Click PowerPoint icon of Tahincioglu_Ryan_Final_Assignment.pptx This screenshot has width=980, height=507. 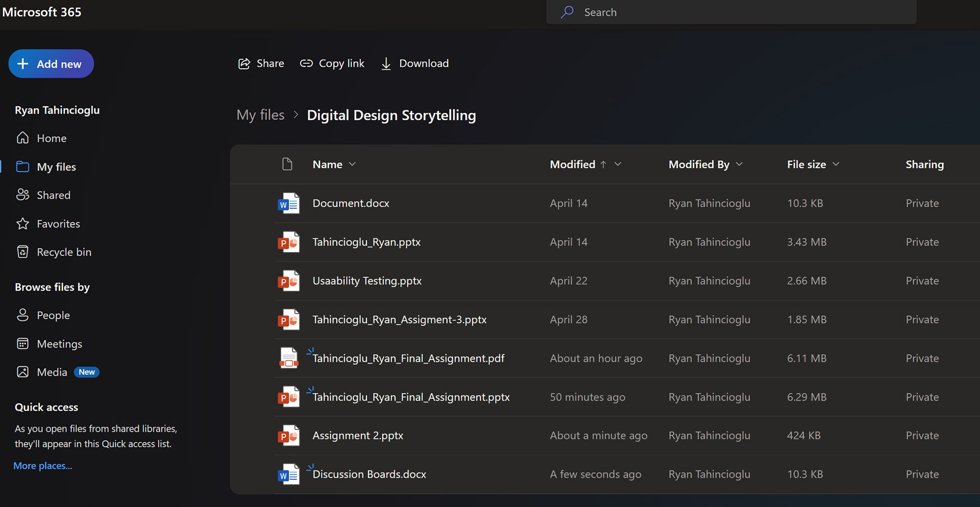(x=288, y=397)
